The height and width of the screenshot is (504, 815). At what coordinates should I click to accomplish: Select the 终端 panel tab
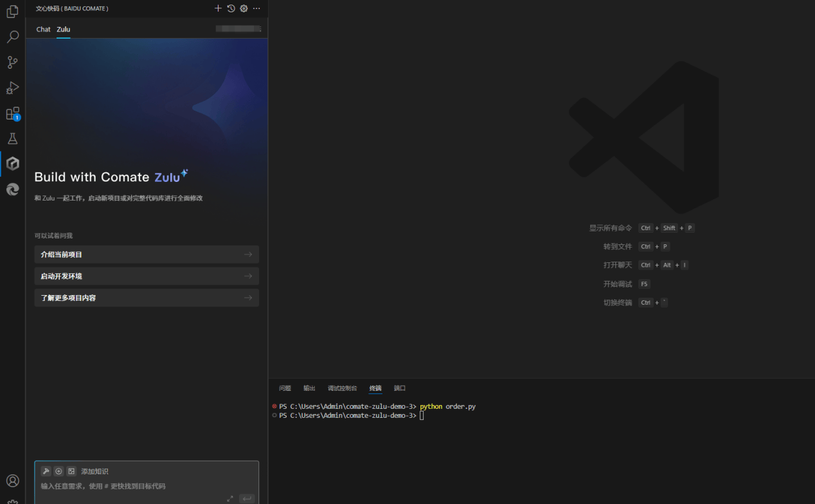coord(375,388)
